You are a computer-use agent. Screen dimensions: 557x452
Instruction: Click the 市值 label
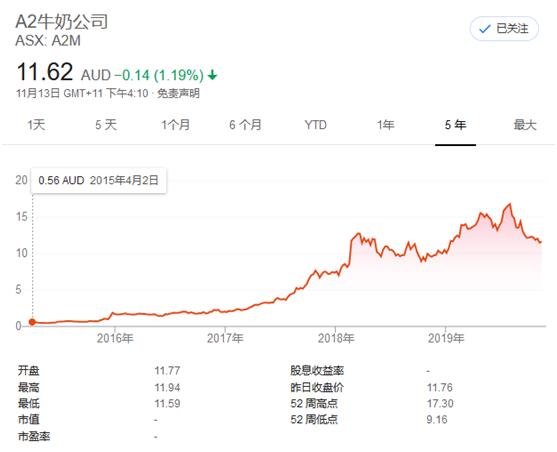click(29, 420)
